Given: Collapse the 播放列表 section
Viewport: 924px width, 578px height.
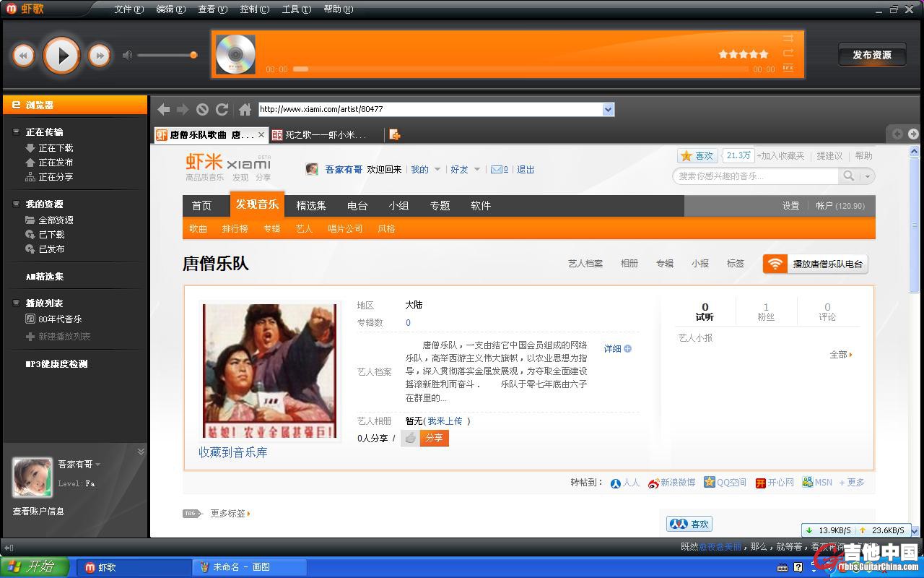Looking at the screenshot, I should (x=17, y=303).
